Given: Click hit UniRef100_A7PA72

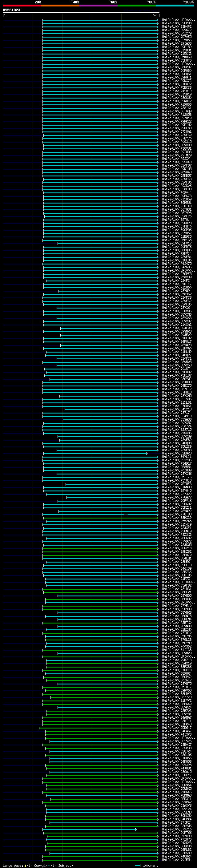Looking at the screenshot, I should (x=177, y=84).
